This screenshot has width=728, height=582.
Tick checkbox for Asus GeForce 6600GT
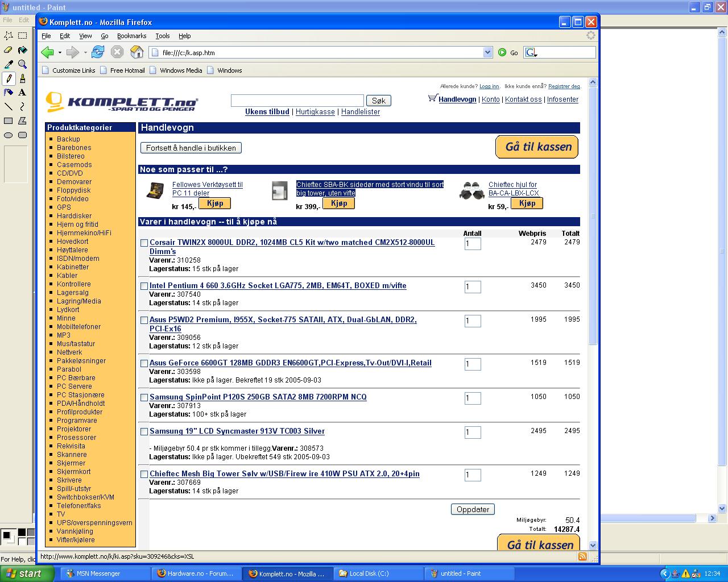144,364
